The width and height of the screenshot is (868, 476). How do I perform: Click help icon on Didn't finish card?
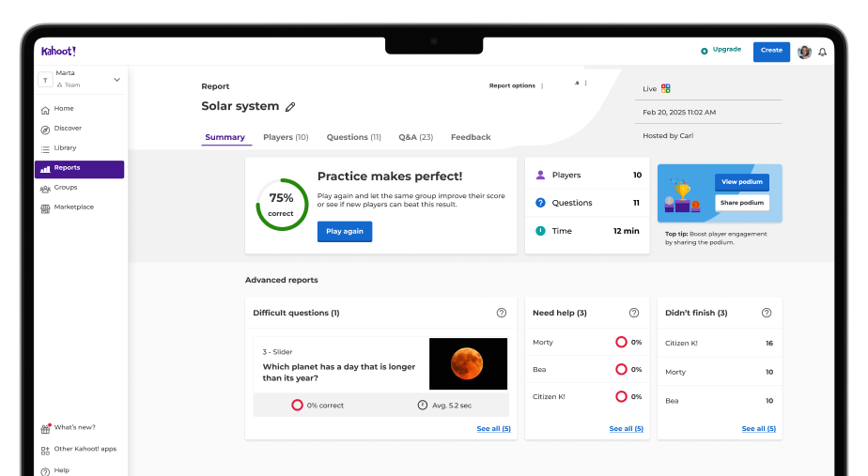pyautogui.click(x=767, y=313)
